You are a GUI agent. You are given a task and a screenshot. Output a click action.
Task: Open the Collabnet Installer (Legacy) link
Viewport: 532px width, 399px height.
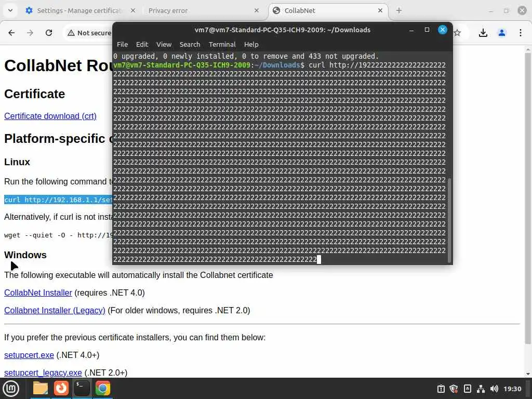(55, 310)
